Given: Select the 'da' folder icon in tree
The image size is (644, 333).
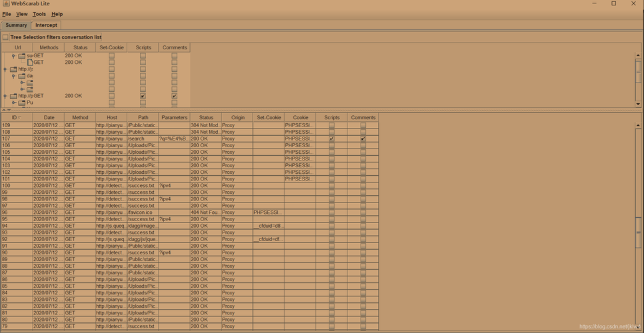Looking at the screenshot, I should [x=22, y=76].
